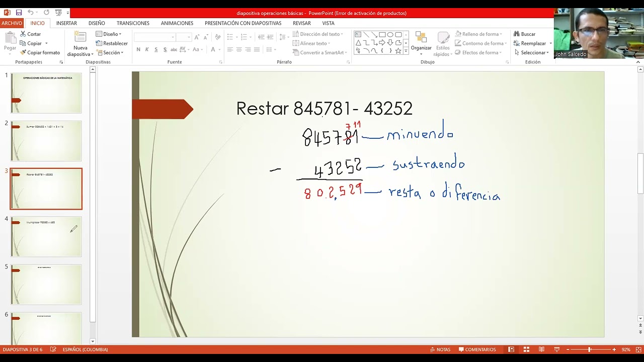Screen dimensions: 644x362
Task: Switch to the TRANSICIONES tab
Action: (x=133, y=23)
